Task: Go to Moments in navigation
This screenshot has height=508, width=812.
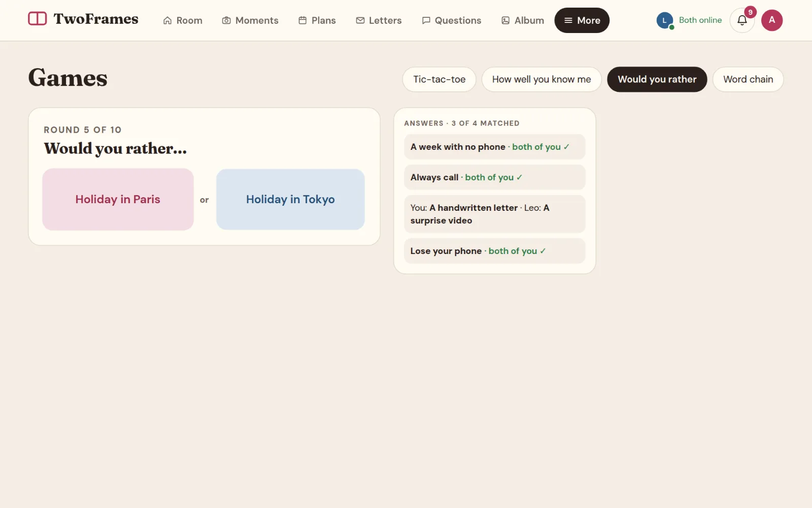Action: coord(250,20)
